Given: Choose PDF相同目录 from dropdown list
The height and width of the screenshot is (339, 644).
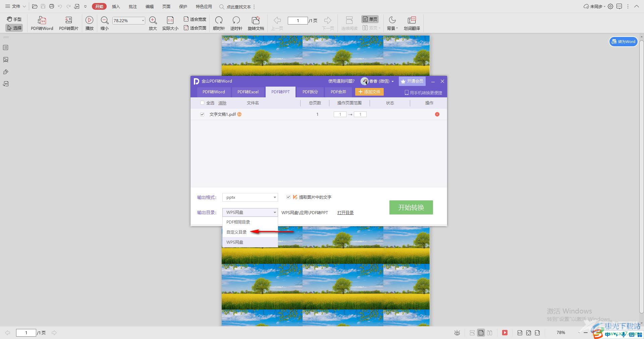Looking at the screenshot, I should pos(250,222).
